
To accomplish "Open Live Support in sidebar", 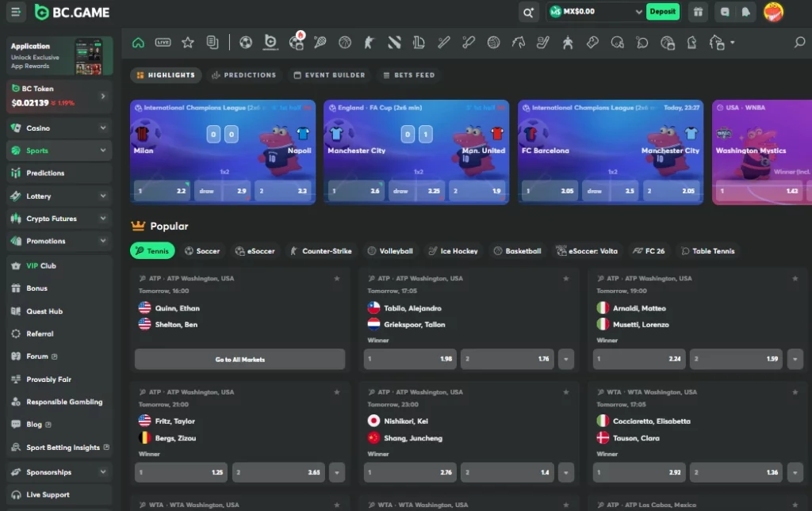I will [x=59, y=494].
